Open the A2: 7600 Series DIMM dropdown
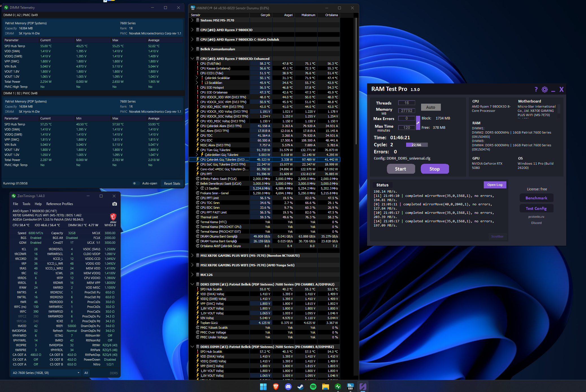The width and height of the screenshot is (586, 392). coord(47,373)
